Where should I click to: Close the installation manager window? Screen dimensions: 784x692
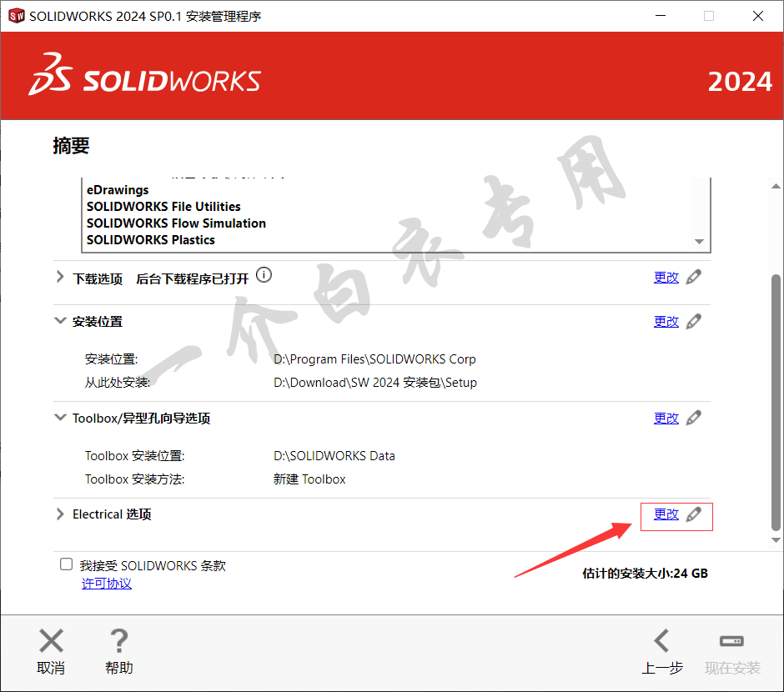tap(758, 16)
